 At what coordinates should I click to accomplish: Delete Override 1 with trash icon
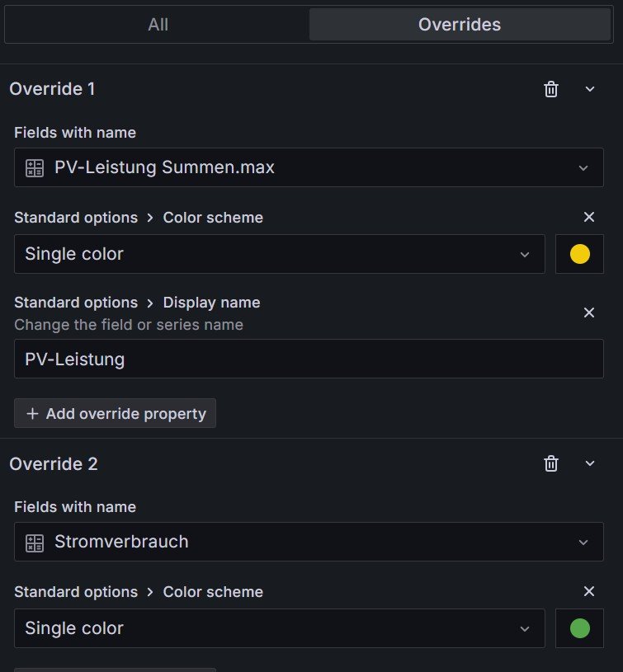[x=551, y=89]
